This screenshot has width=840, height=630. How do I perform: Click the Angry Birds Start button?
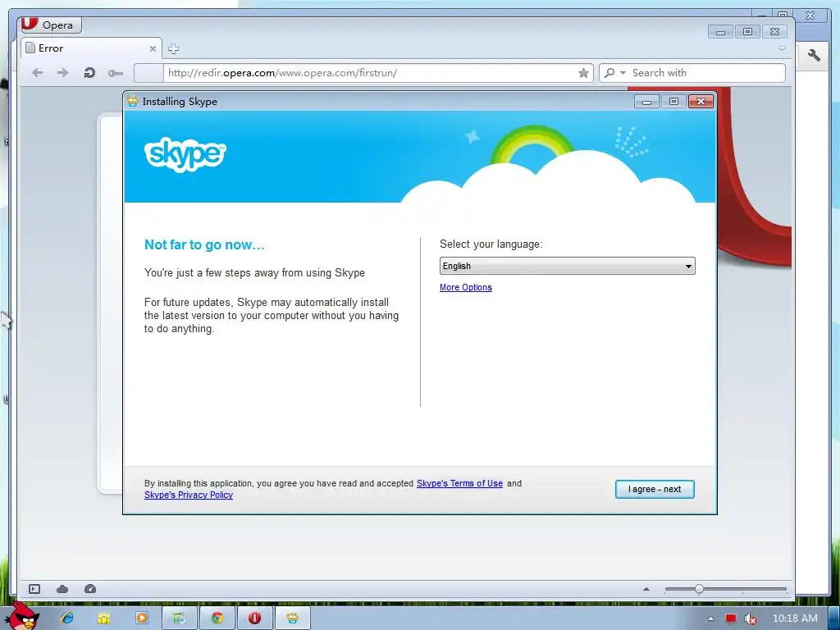(x=21, y=617)
